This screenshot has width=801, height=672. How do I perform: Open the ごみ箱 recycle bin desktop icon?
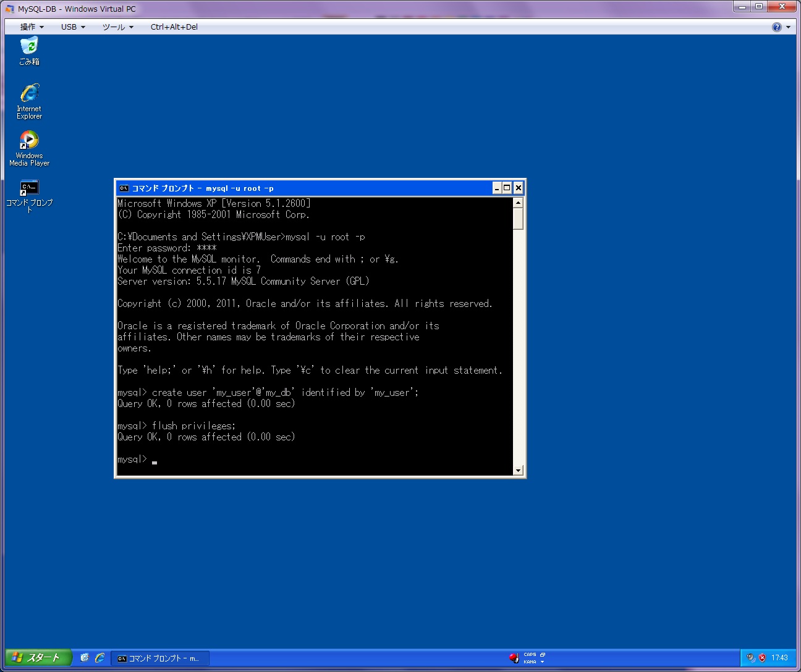pyautogui.click(x=29, y=51)
